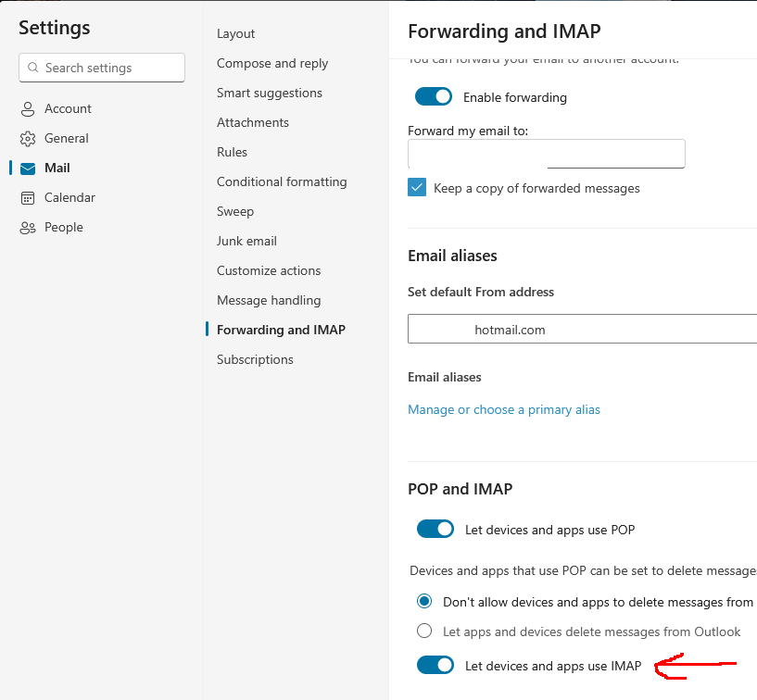
Task: Click Manage or choose a primary alias
Action: 504,409
